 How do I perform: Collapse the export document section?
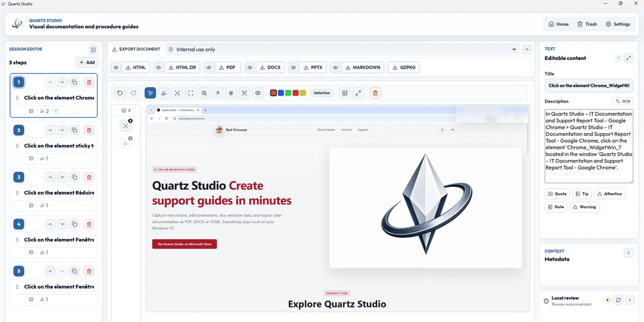point(527,49)
